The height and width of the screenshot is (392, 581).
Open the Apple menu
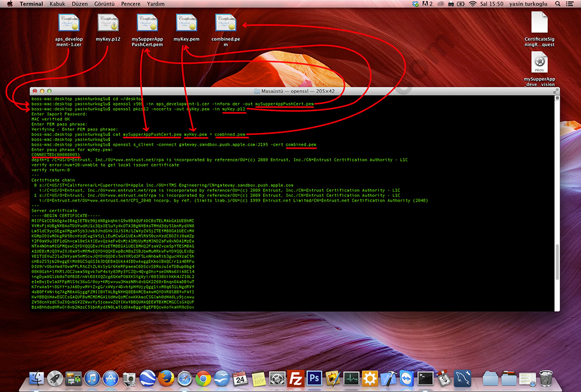pos(10,3)
